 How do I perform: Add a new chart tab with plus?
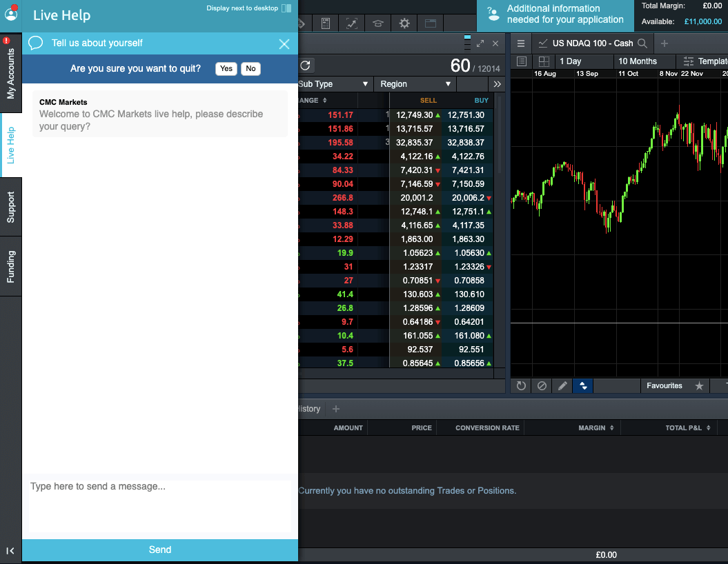(x=665, y=43)
